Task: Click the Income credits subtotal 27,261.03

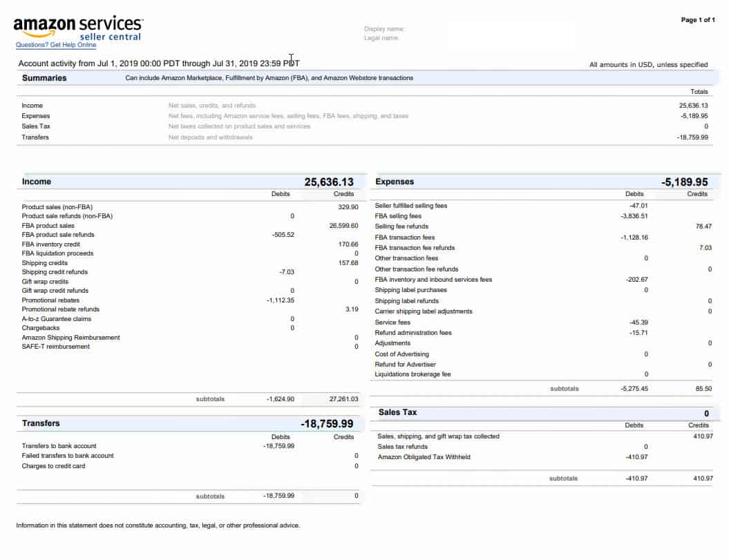Action: point(343,399)
